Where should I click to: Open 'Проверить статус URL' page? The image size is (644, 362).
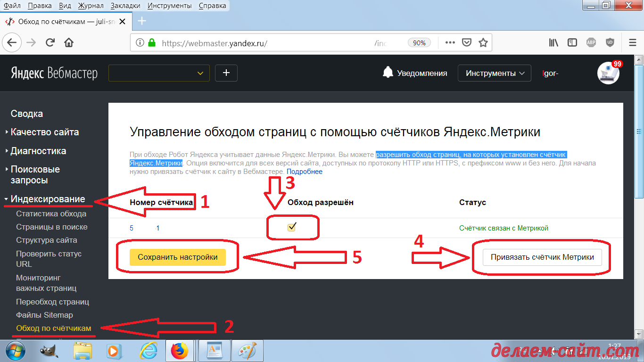pyautogui.click(x=49, y=259)
